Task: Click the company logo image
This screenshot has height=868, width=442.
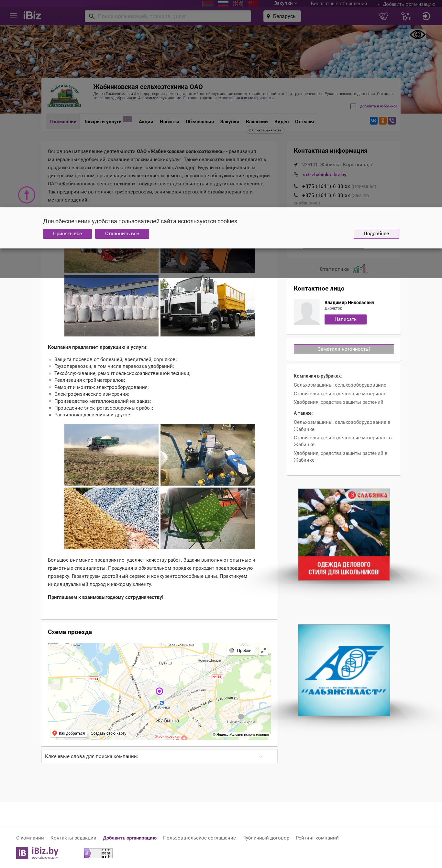Action: (64, 95)
